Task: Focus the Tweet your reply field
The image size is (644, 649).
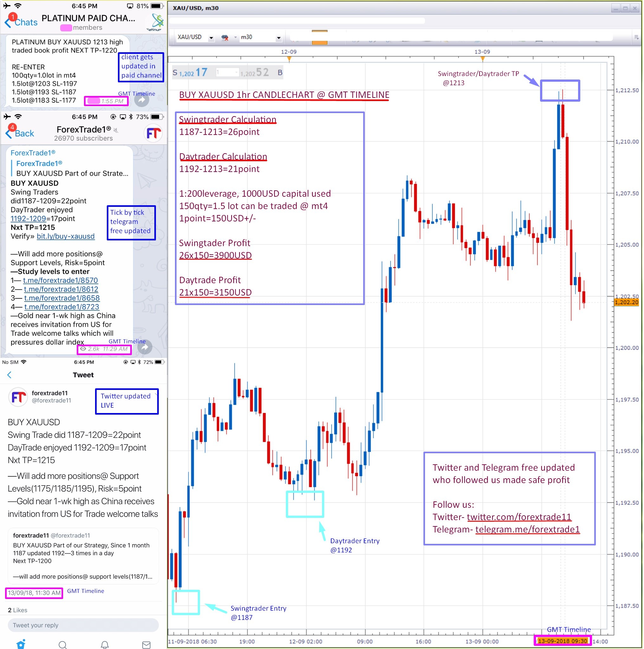Action: 83,625
